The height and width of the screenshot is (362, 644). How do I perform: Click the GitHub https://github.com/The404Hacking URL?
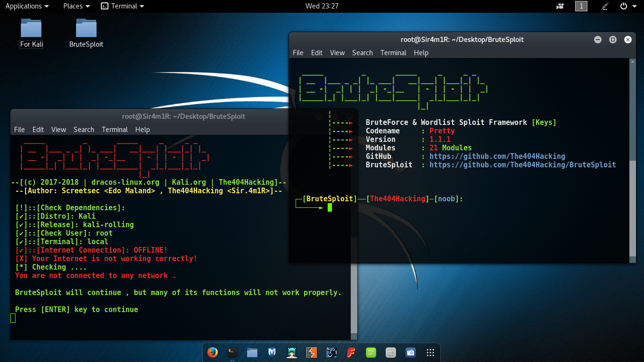tap(497, 156)
